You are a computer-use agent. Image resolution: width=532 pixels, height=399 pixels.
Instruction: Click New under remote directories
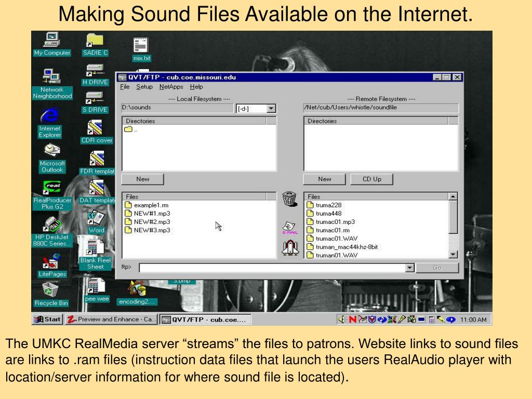pos(324,179)
